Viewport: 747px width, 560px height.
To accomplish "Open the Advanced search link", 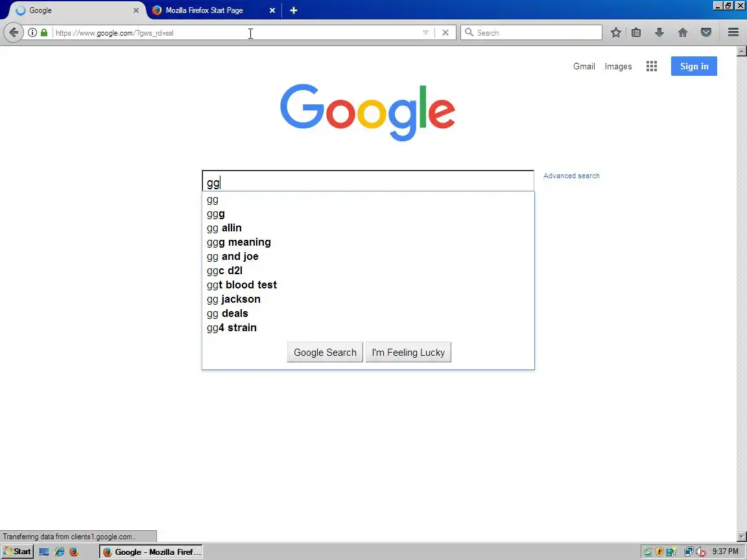I will click(x=571, y=176).
